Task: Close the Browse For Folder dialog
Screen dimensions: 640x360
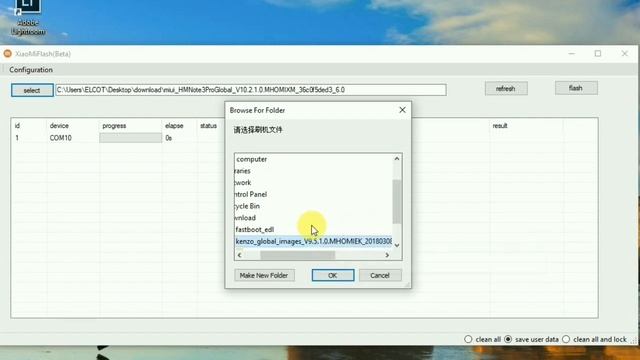Action: coord(402,110)
